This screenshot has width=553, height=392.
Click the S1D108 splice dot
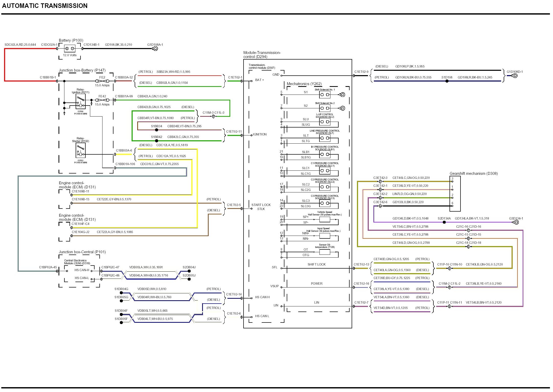447,81
